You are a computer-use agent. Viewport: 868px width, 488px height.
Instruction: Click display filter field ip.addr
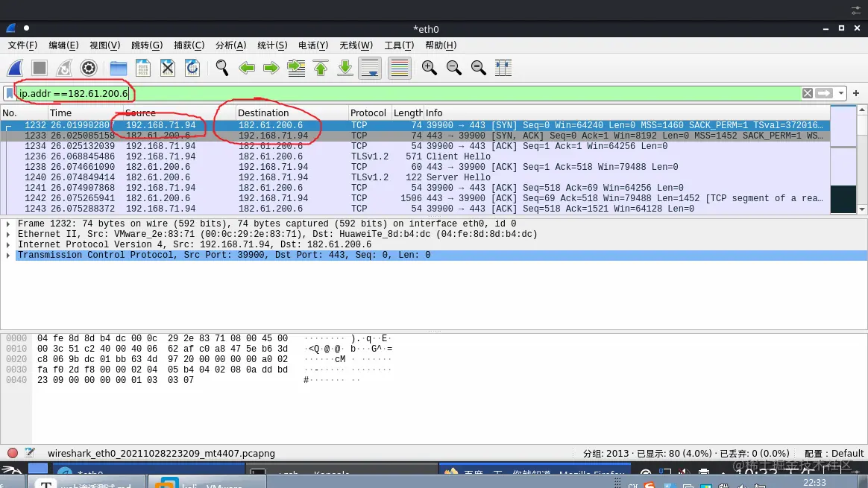coord(408,94)
